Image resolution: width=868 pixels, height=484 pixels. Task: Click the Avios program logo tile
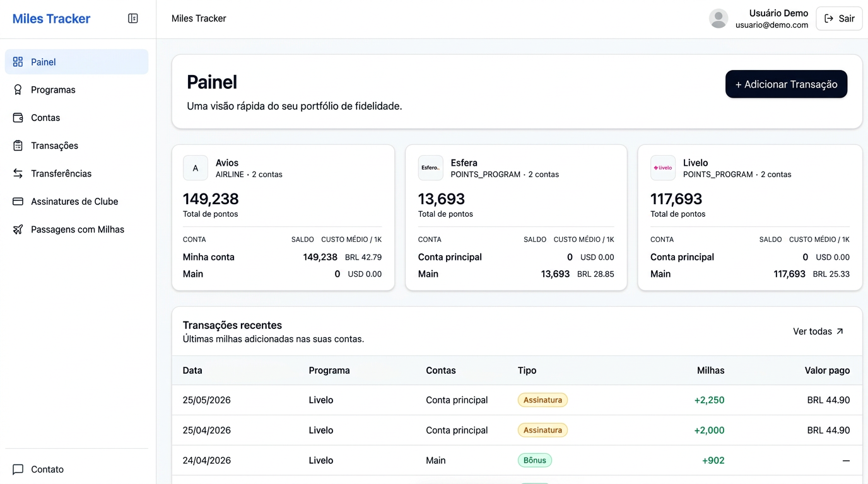point(196,168)
